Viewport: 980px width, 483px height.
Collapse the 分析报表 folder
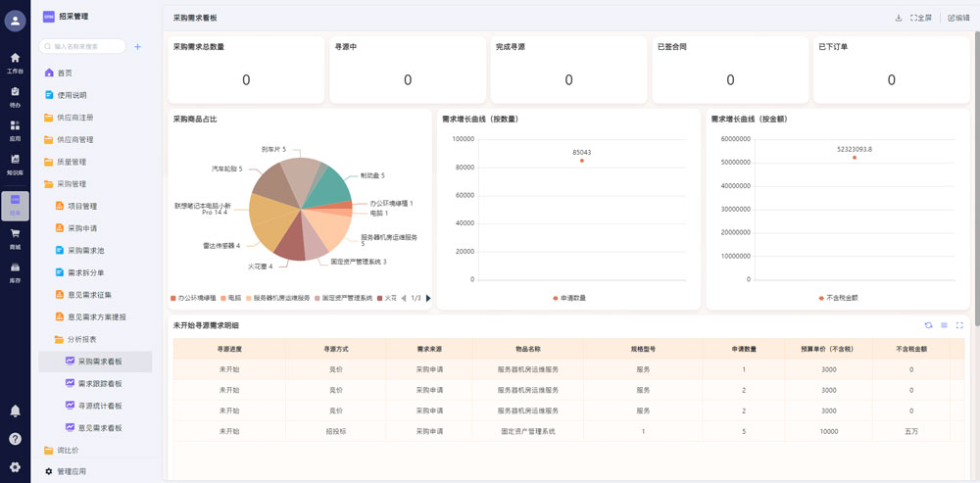coord(81,339)
